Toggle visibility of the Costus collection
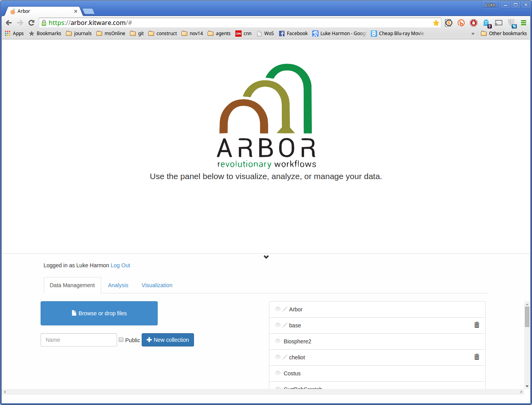The width and height of the screenshot is (532, 405). (278, 373)
